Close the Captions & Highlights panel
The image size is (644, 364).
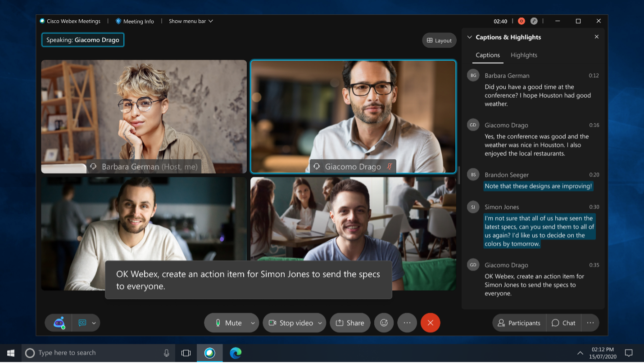tap(597, 37)
